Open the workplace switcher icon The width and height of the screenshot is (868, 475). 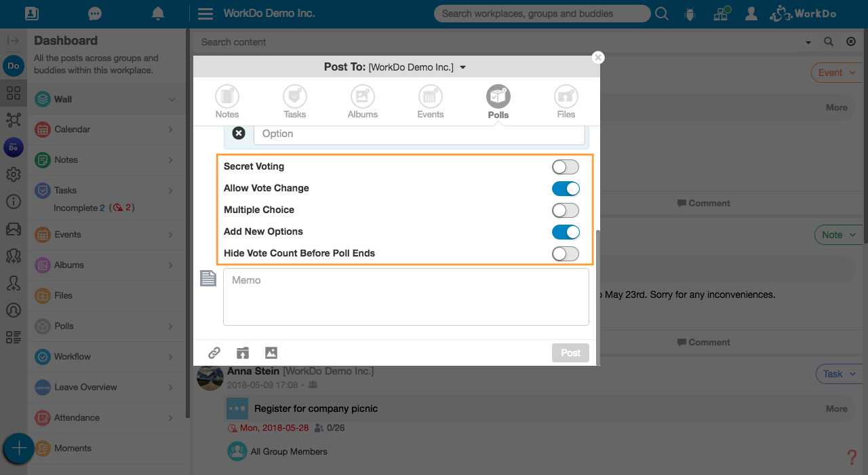(722, 14)
